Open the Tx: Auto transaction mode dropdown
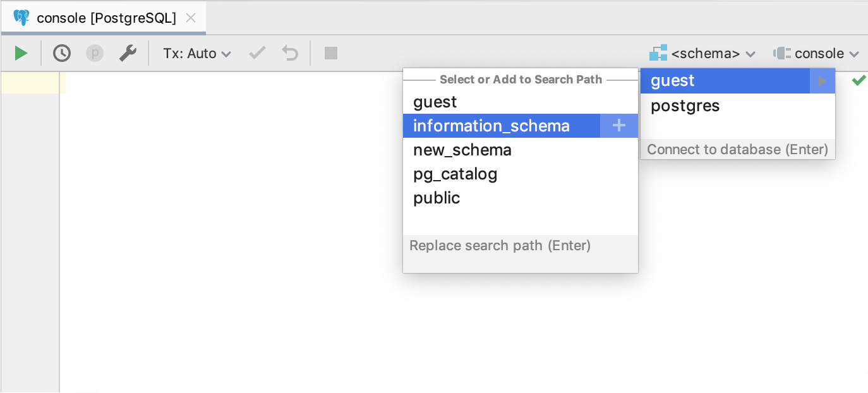 click(x=196, y=53)
